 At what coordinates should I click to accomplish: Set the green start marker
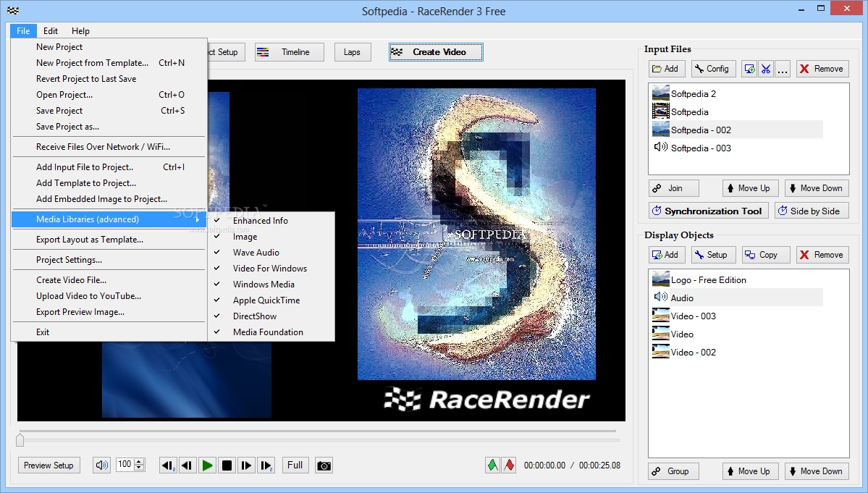492,465
